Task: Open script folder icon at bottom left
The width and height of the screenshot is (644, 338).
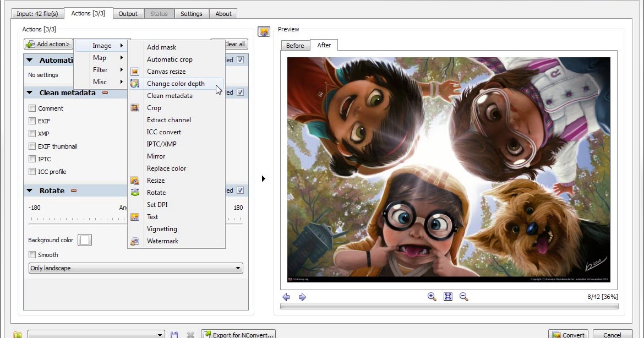Action: 17,335
